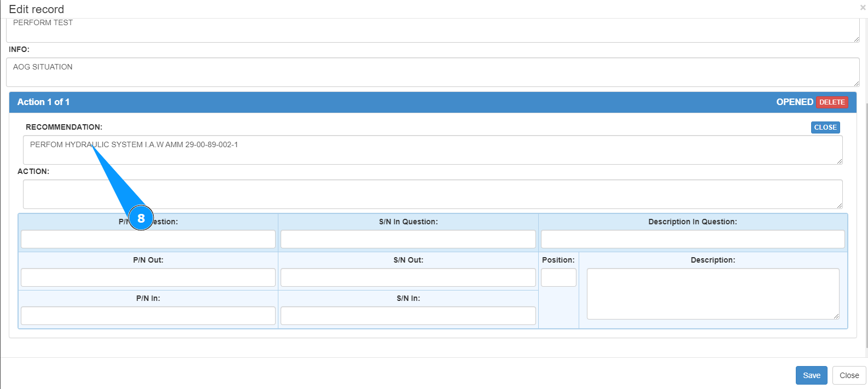Click the S/N In Question: label
The width and height of the screenshot is (868, 389).
[x=409, y=222]
